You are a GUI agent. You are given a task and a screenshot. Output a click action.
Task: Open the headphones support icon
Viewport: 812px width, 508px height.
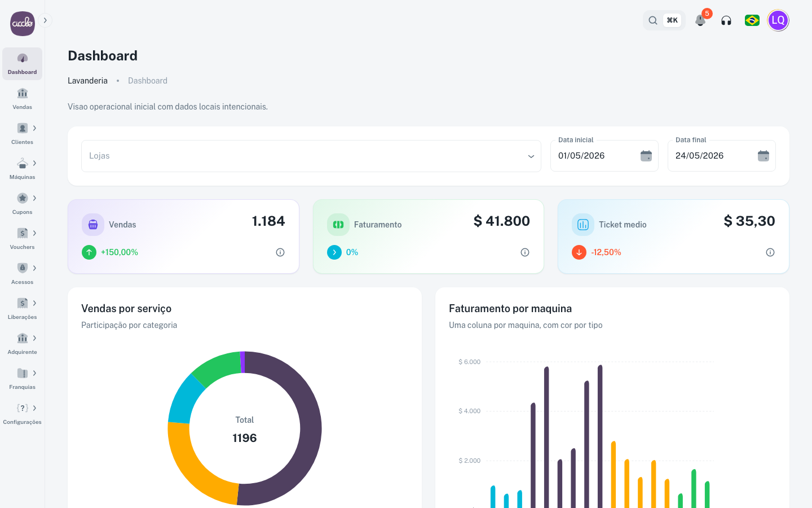[726, 20]
